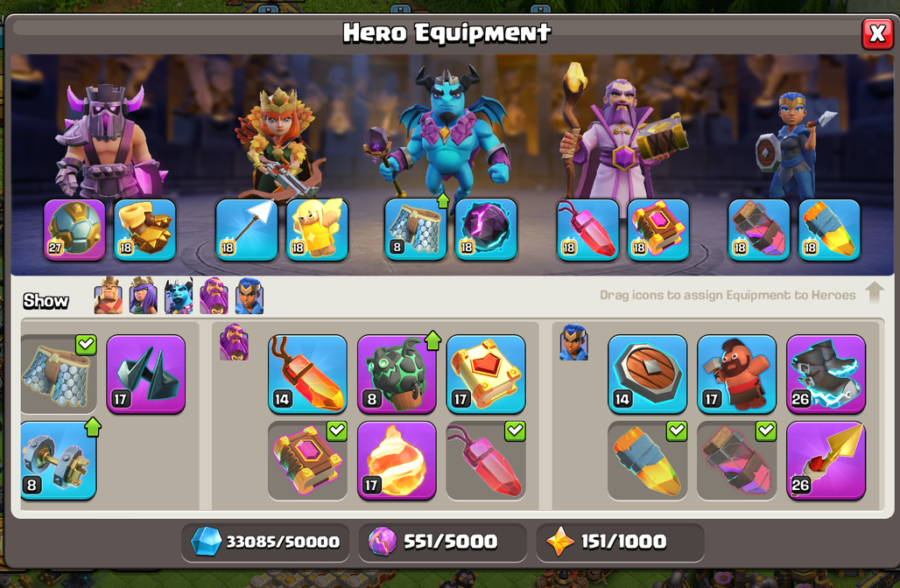This screenshot has width=900, height=588.
Task: Select the level 8 Lavaloon Puppet
Action: pyautogui.click(x=397, y=374)
